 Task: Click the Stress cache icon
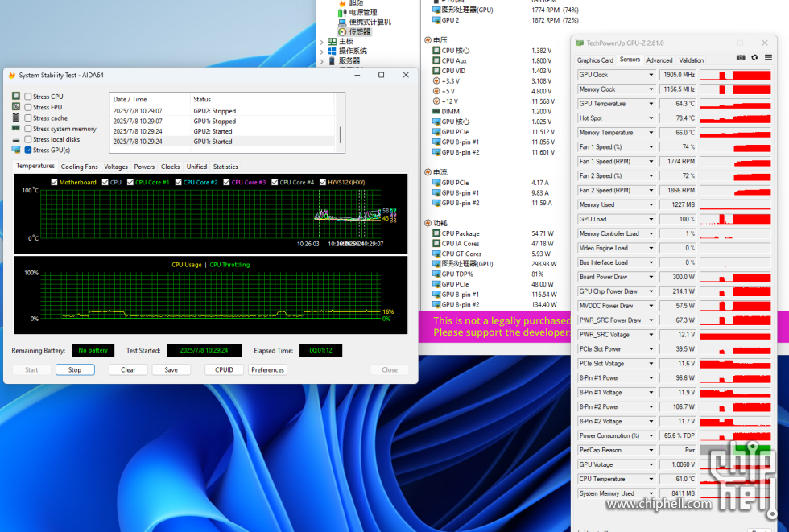(x=16, y=118)
